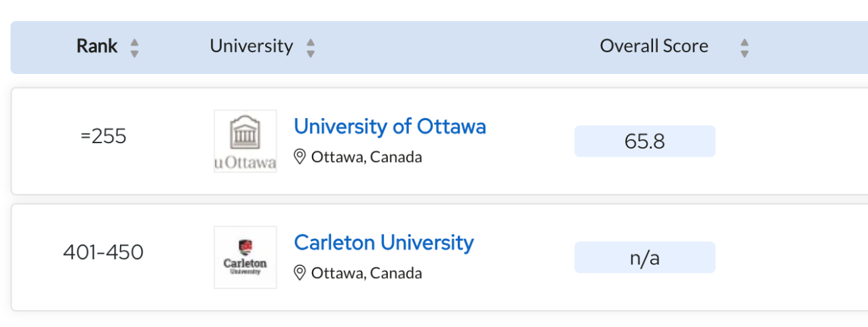
Task: Select the Rank column header
Action: (97, 46)
